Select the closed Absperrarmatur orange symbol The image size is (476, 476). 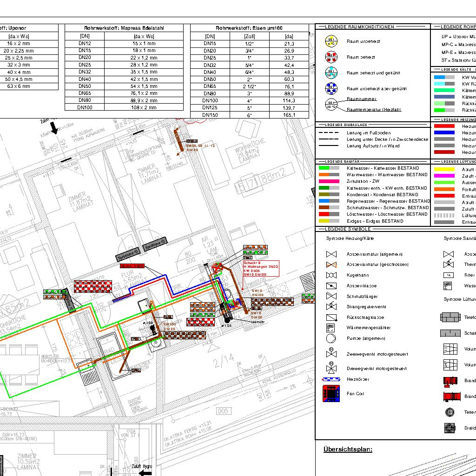[331, 264]
